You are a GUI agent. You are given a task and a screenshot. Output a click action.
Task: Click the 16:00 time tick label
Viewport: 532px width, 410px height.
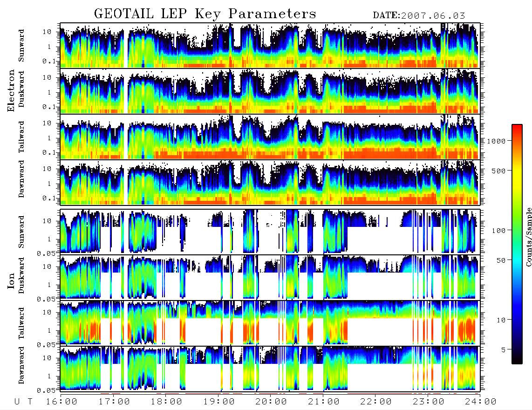pos(61,402)
